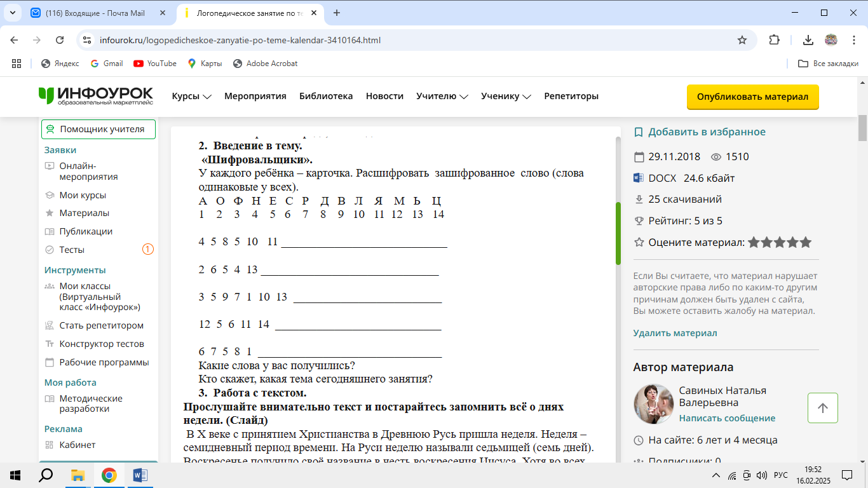Open the Adobe Acrobat bookmark
The width and height of the screenshot is (868, 488).
tap(266, 64)
